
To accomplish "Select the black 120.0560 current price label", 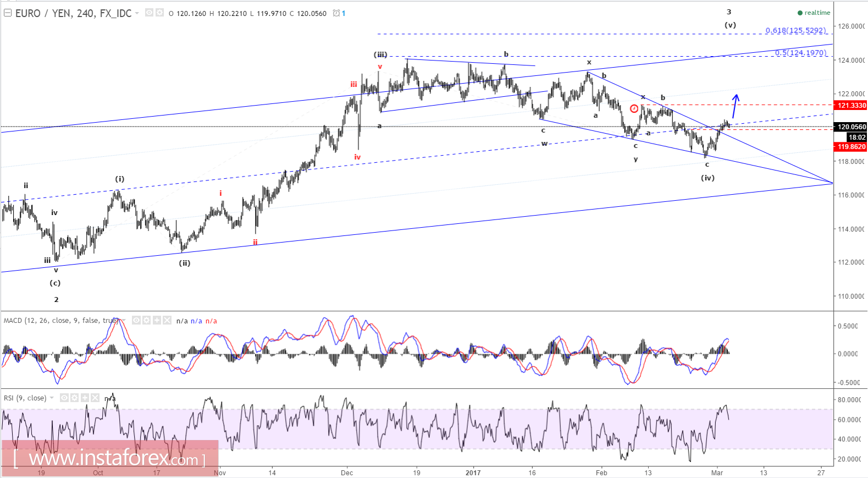I will (851, 127).
